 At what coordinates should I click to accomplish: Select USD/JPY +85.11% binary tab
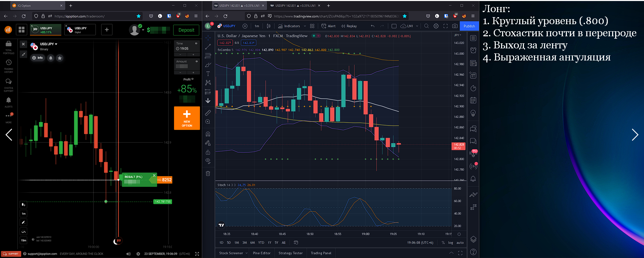click(x=46, y=30)
